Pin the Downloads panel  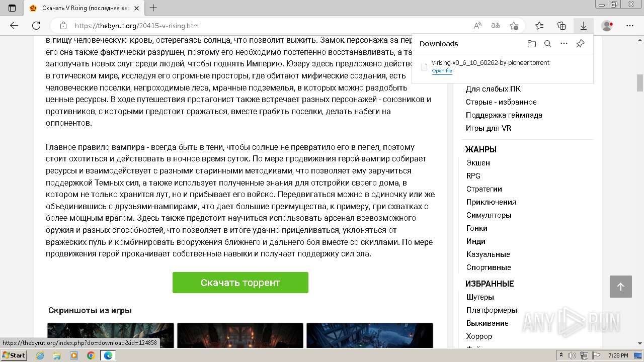[580, 44]
